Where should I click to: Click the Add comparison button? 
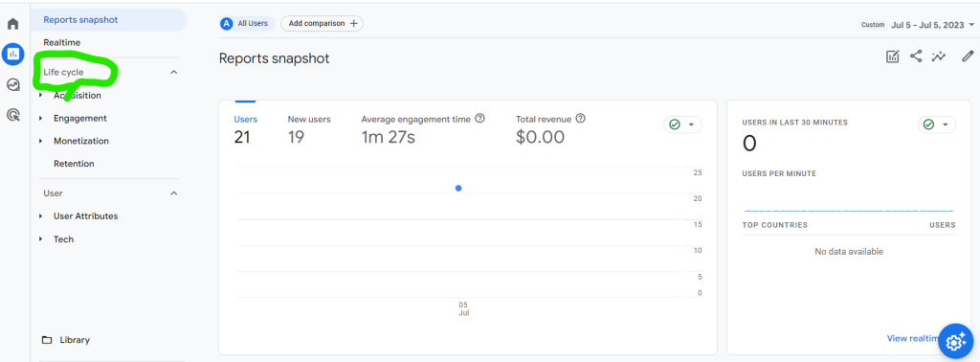[x=322, y=23]
